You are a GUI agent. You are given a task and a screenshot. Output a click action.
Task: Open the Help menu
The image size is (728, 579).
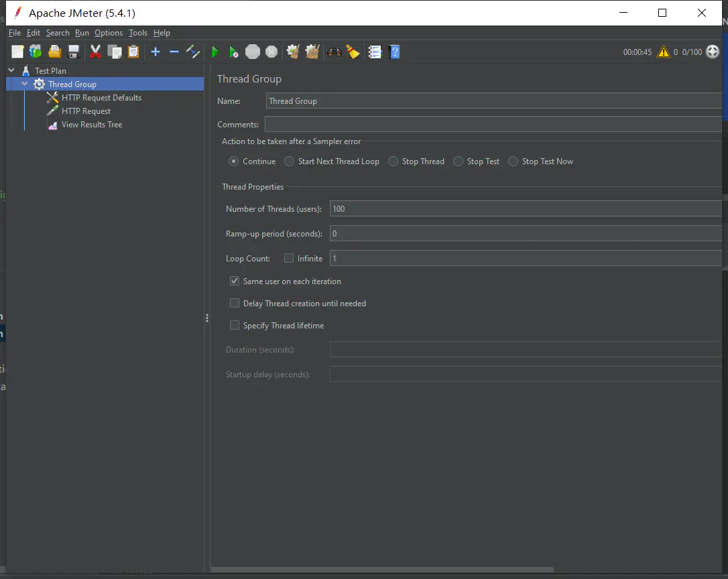click(x=162, y=33)
